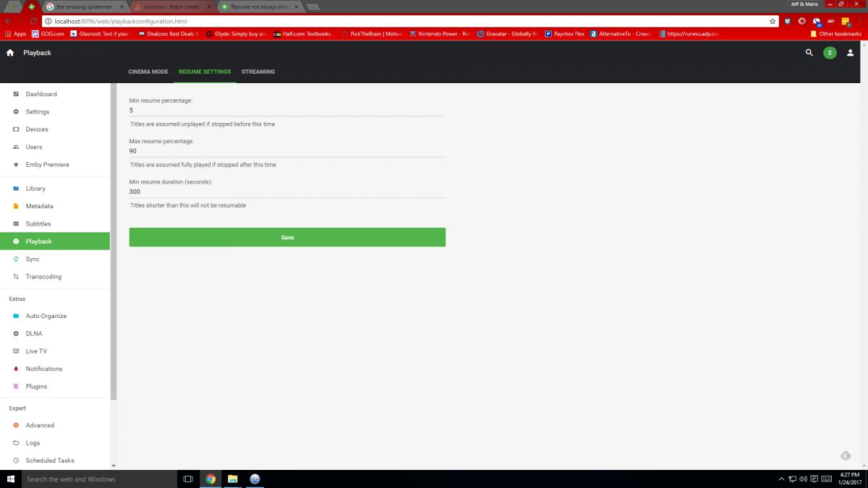This screenshot has width=868, height=488.
Task: Click the Settings gear icon in sidebar
Action: pyautogui.click(x=16, y=112)
